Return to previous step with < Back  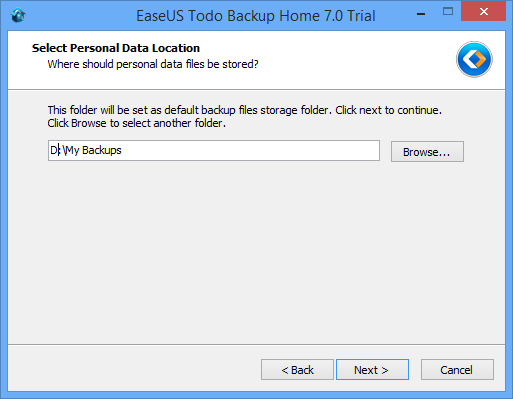pos(297,370)
